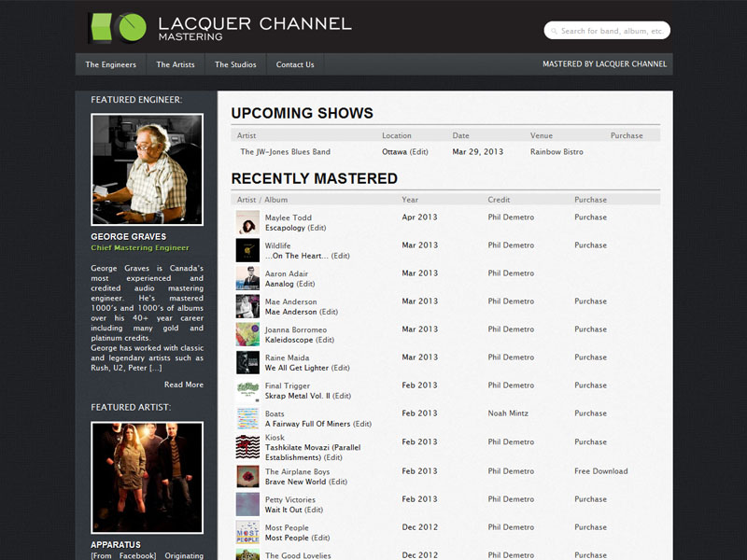Open The Engineers menu item
Viewport: 747px width, 560px height.
[x=110, y=64]
